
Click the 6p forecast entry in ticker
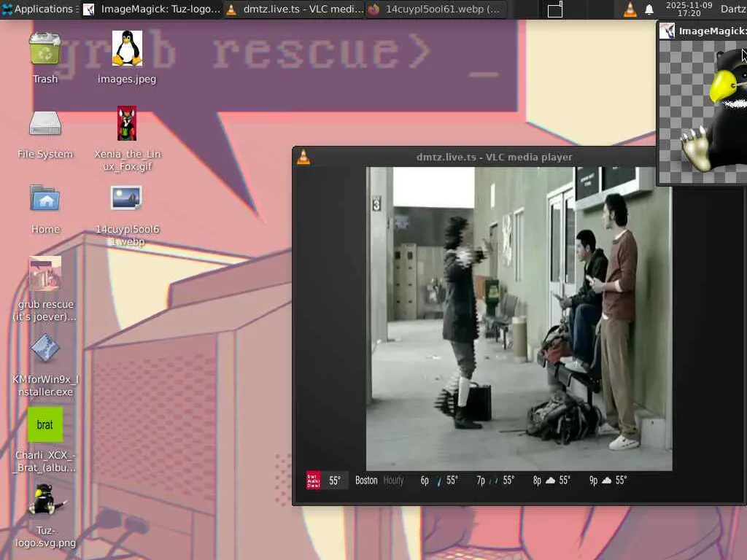(x=438, y=481)
